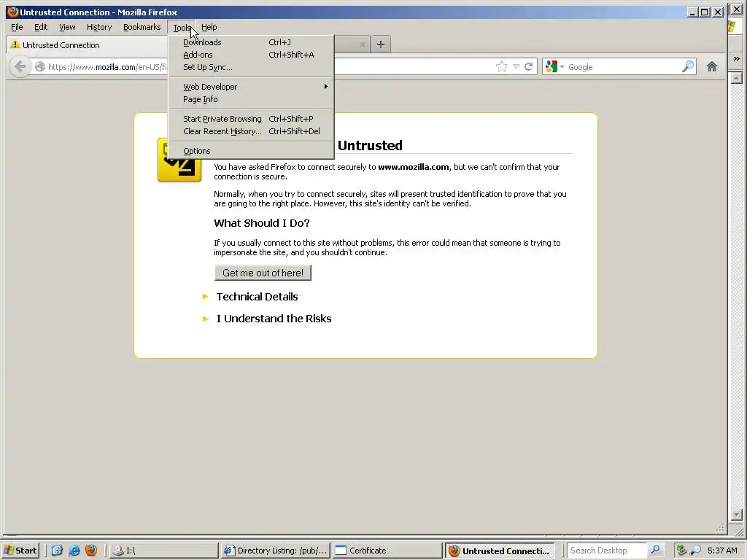Open Options from the Tools menu
The image size is (747, 560).
coord(252,151)
